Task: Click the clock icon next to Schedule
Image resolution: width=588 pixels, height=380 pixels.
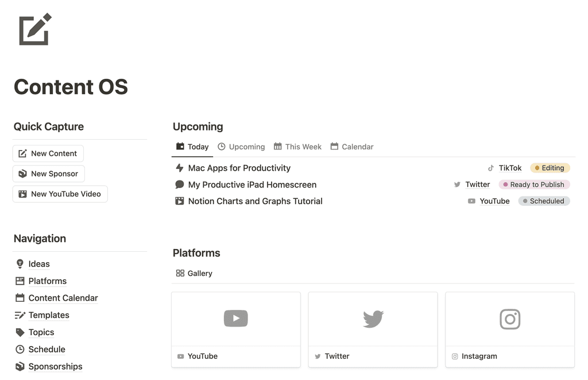Action: (x=20, y=349)
